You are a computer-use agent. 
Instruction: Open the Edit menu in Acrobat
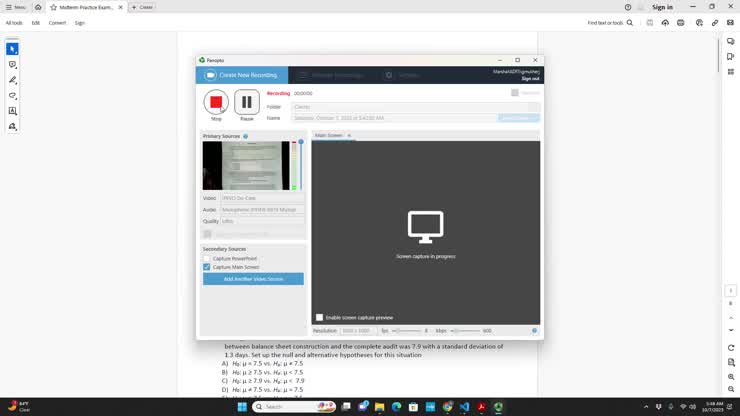pos(35,23)
